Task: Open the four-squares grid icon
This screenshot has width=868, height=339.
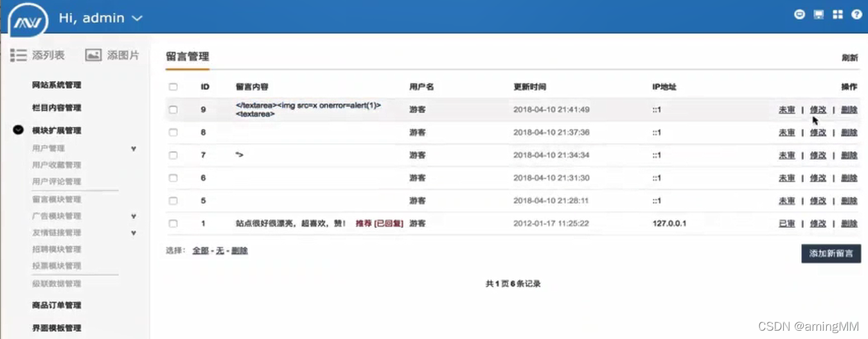Action: (837, 14)
